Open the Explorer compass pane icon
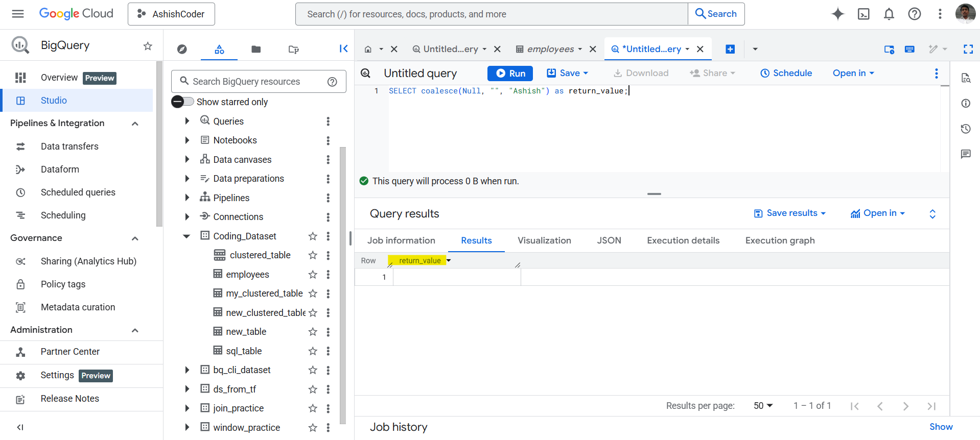980x440 pixels. click(x=182, y=49)
